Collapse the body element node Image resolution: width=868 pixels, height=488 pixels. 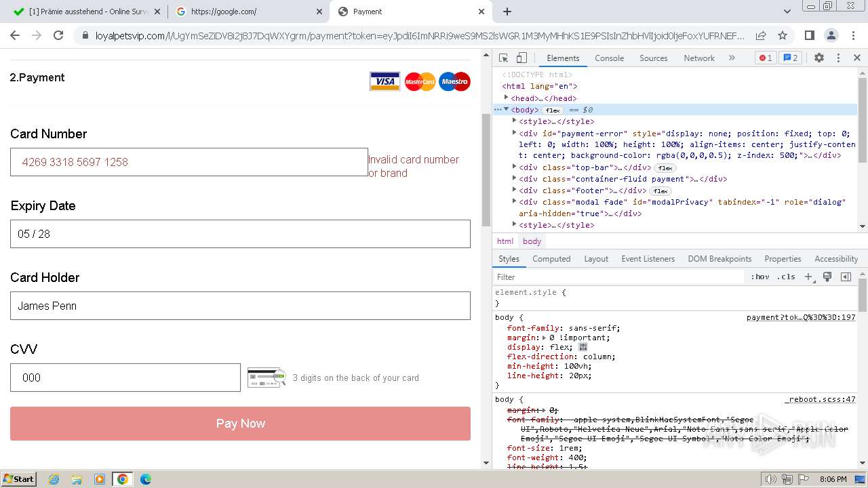click(x=507, y=109)
